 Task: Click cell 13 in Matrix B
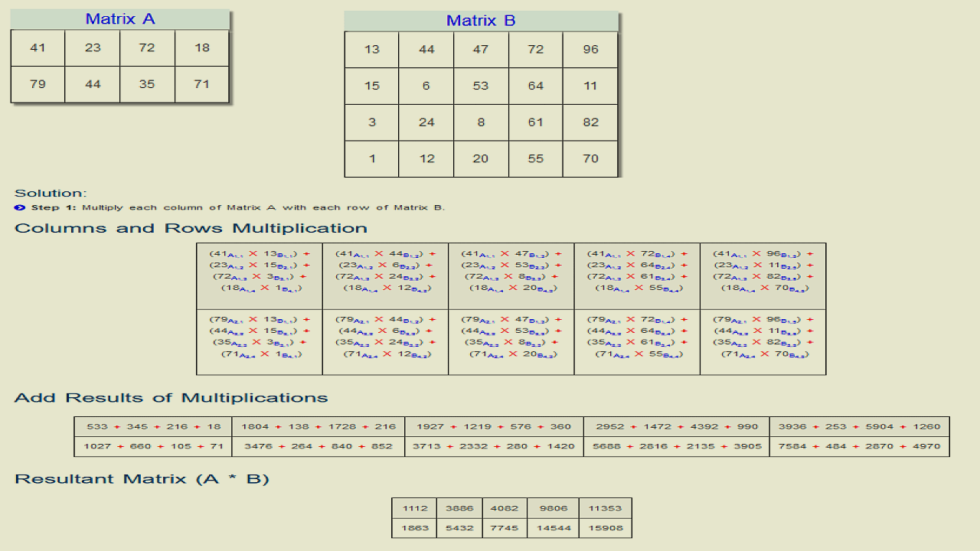pos(372,49)
